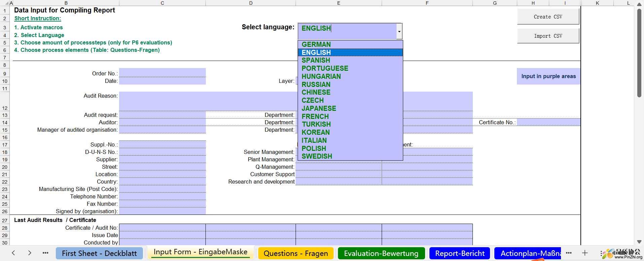This screenshot has height=261, width=644.
Task: Choose GERMAN from the language list
Action: point(350,44)
